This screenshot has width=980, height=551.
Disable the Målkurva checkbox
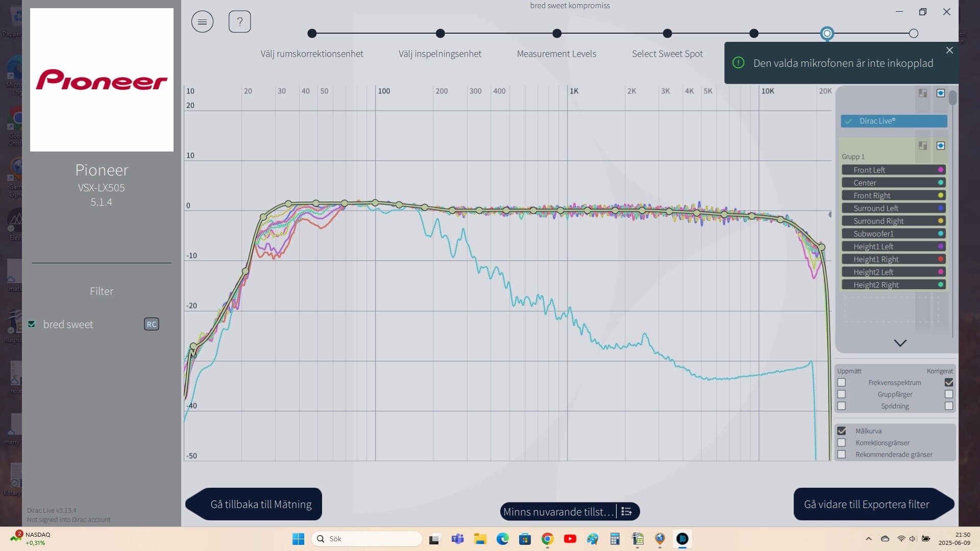842,431
